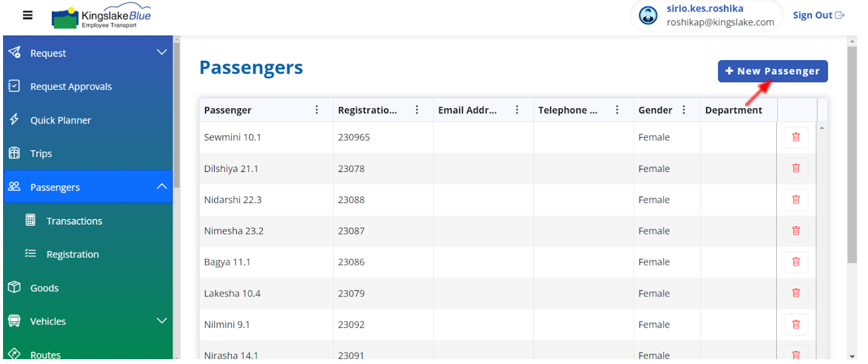
Task: Open Registration submenu item
Action: (88, 254)
